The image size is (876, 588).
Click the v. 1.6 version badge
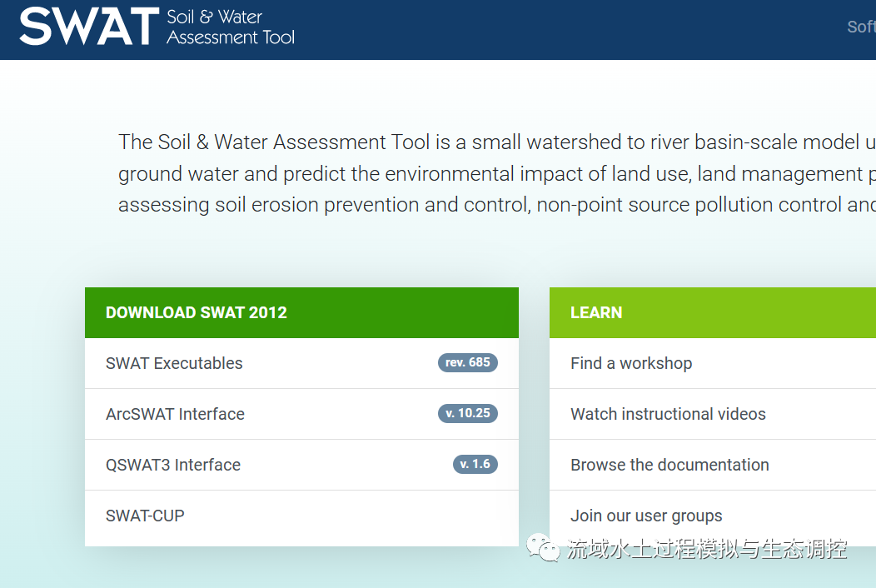475,464
